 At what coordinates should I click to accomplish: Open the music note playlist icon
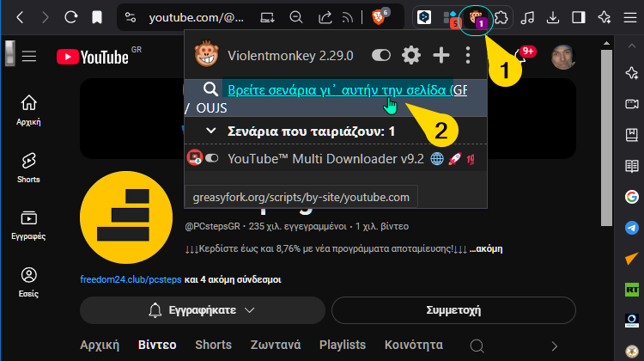point(527,17)
